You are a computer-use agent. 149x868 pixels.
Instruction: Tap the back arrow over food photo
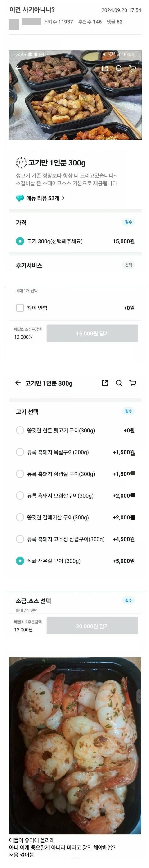tap(18, 69)
